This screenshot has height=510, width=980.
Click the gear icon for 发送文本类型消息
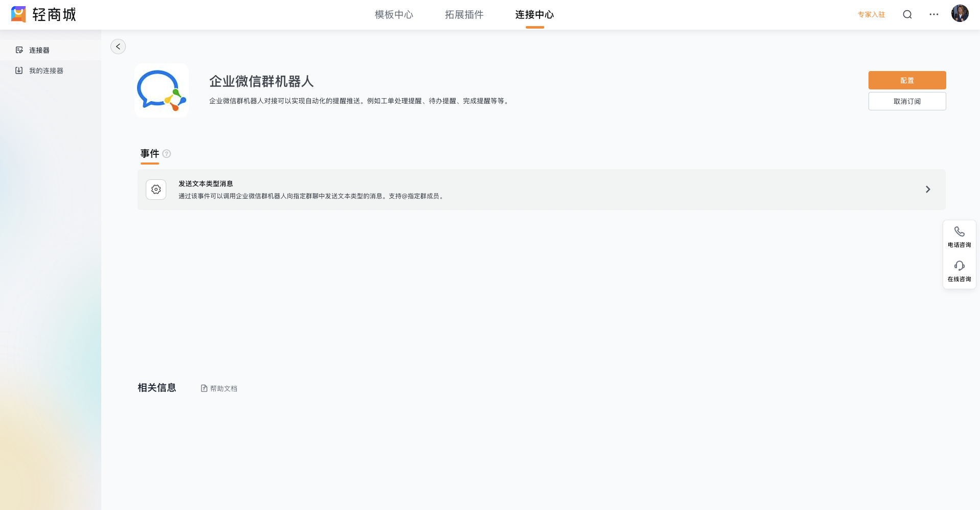[156, 190]
